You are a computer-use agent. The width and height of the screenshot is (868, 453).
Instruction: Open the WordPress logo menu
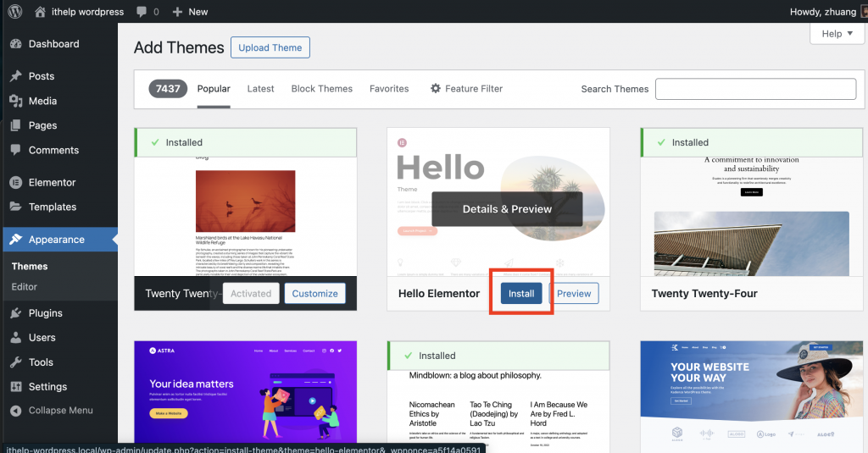pyautogui.click(x=15, y=11)
